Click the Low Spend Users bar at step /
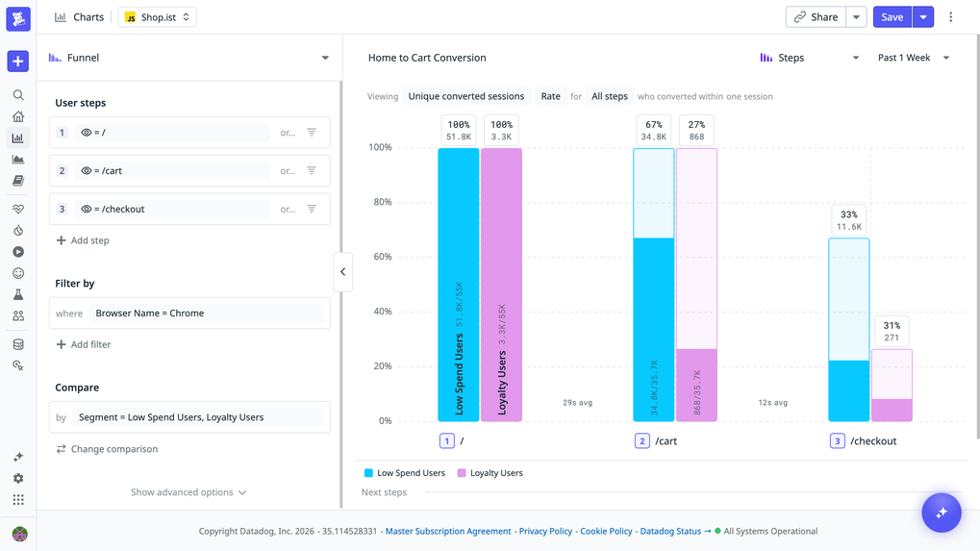Viewport: 980px width, 551px height. tap(458, 285)
